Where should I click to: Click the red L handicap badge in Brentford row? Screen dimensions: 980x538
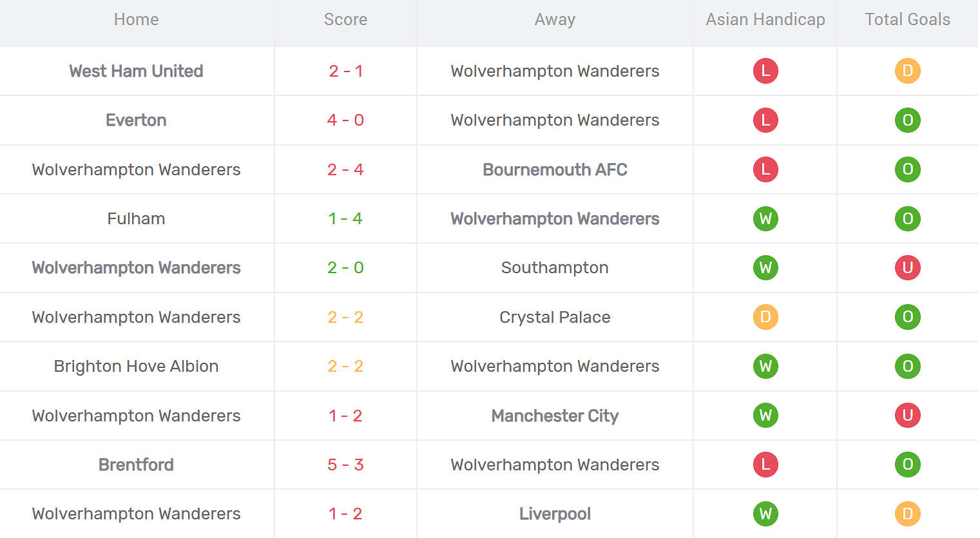pyautogui.click(x=765, y=465)
